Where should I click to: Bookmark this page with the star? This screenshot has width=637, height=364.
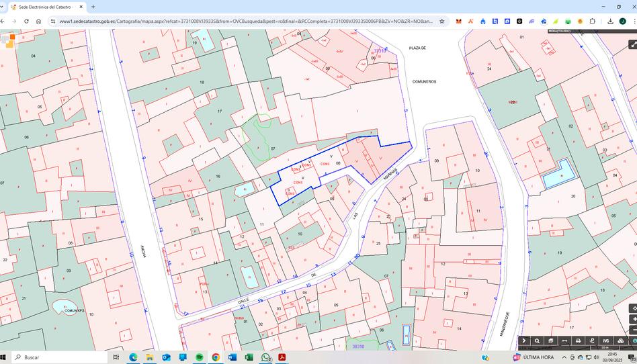pos(441,21)
